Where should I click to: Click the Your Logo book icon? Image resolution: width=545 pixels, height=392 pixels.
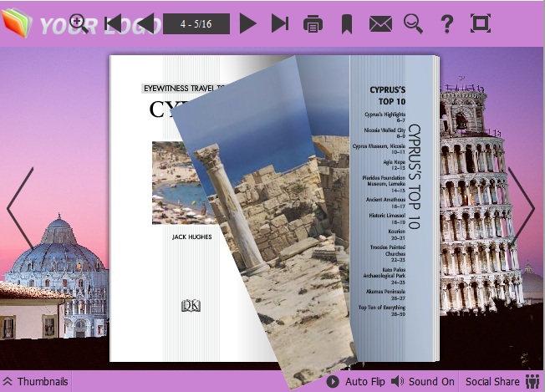[x=17, y=23]
